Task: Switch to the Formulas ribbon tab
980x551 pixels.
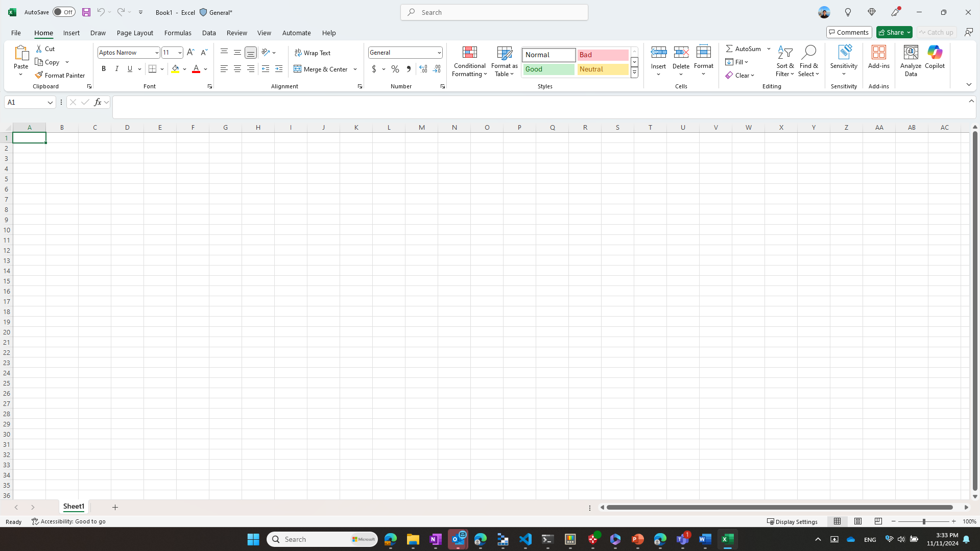Action: click(177, 33)
